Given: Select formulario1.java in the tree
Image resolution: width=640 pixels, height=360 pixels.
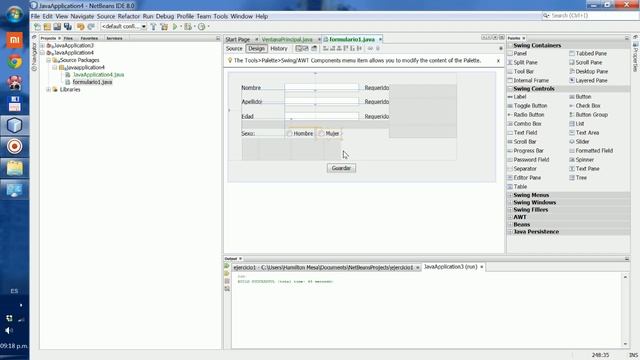Looking at the screenshot, I should coord(92,82).
